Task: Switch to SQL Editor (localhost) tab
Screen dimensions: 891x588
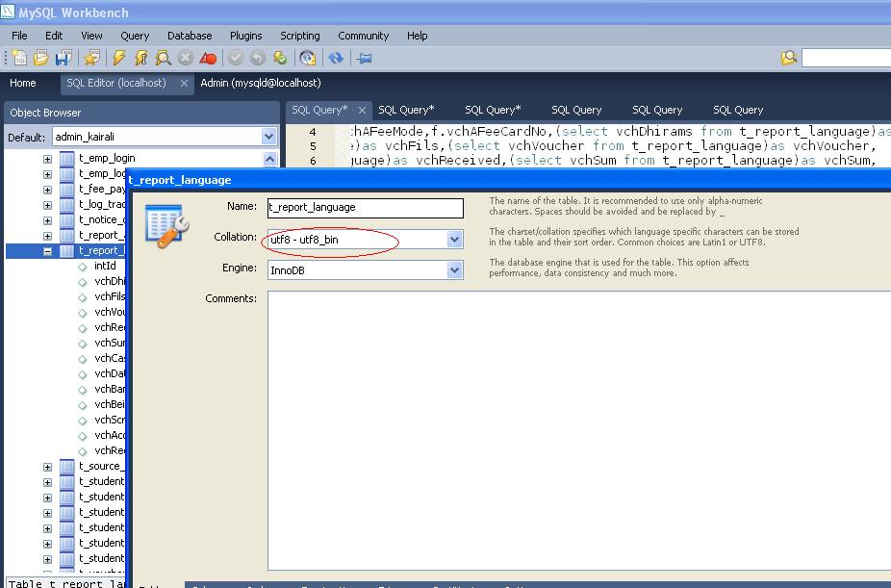Action: 115,83
